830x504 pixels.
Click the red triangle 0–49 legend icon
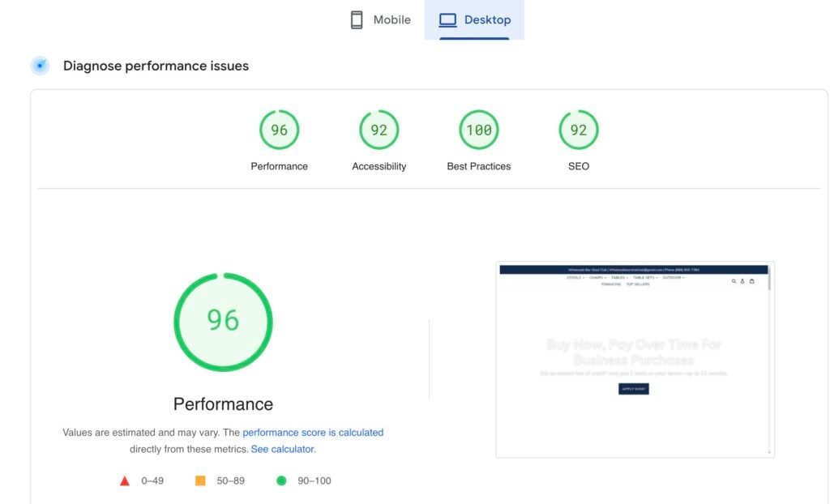tap(125, 481)
